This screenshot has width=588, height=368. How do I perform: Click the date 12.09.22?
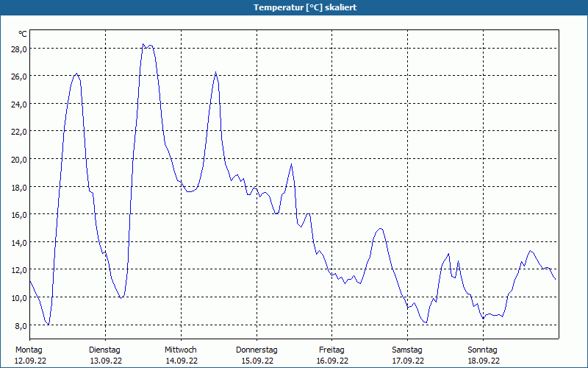tap(30, 361)
